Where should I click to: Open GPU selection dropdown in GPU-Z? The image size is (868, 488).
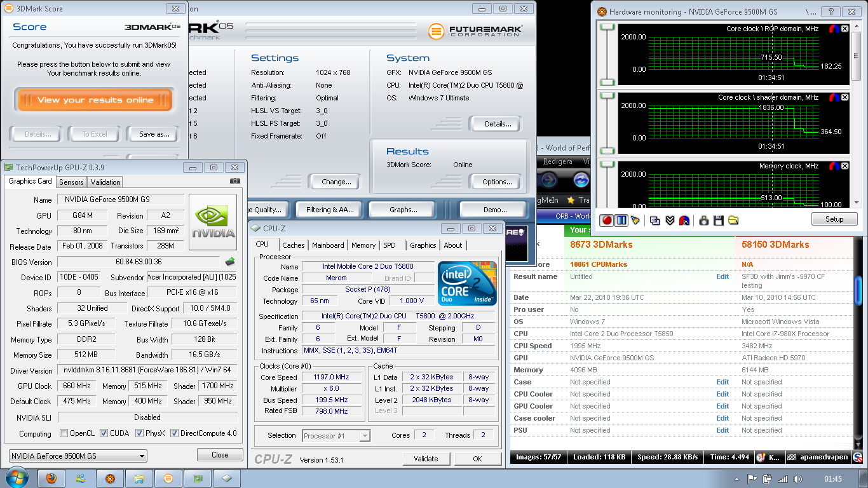click(78, 456)
